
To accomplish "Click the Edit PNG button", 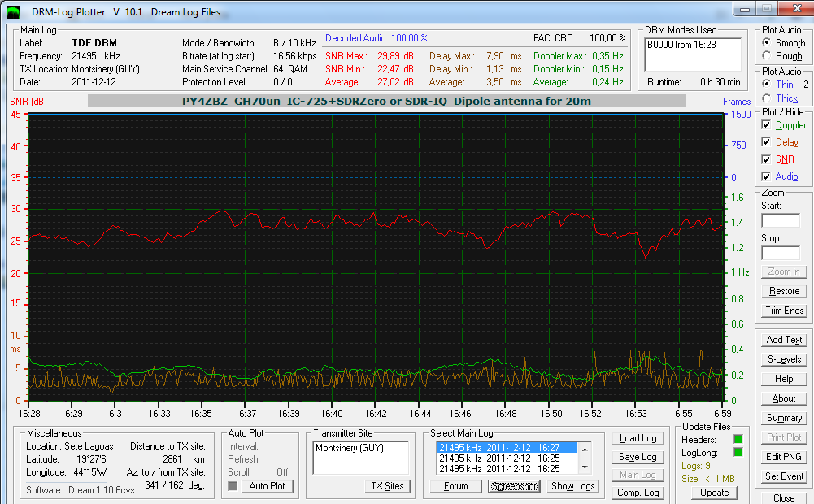I will coord(784,456).
